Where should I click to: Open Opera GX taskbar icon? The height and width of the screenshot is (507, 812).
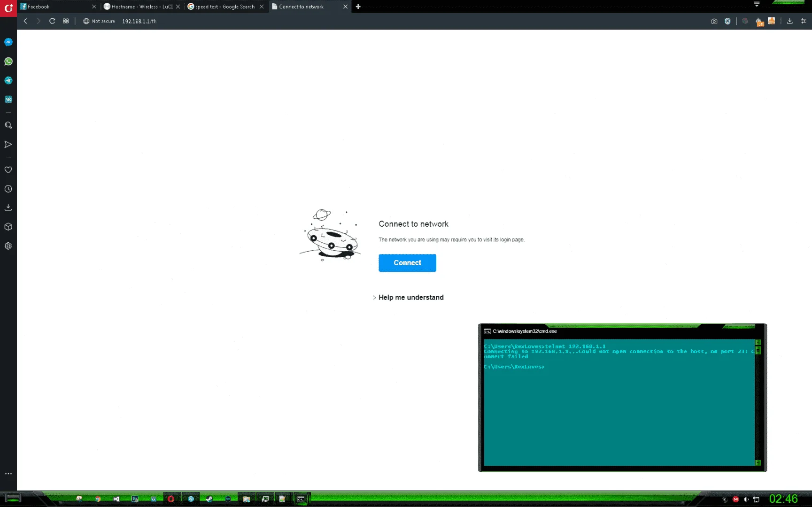(x=171, y=499)
